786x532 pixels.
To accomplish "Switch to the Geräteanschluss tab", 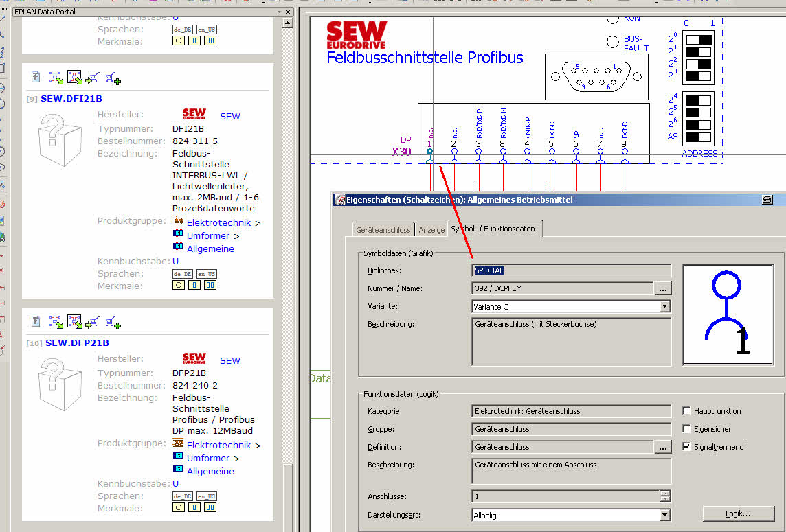I will tap(383, 230).
